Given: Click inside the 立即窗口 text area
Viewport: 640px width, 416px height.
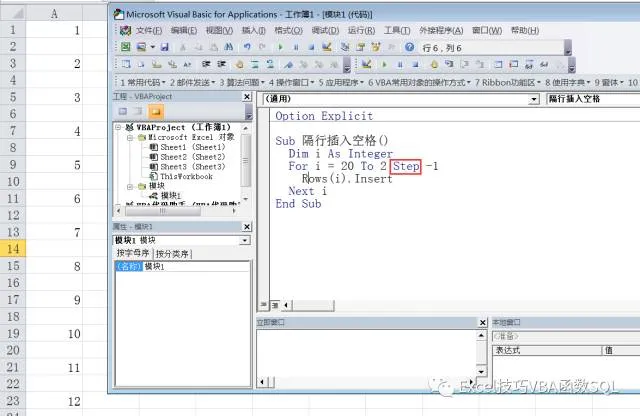Looking at the screenshot, I should tap(366, 353).
